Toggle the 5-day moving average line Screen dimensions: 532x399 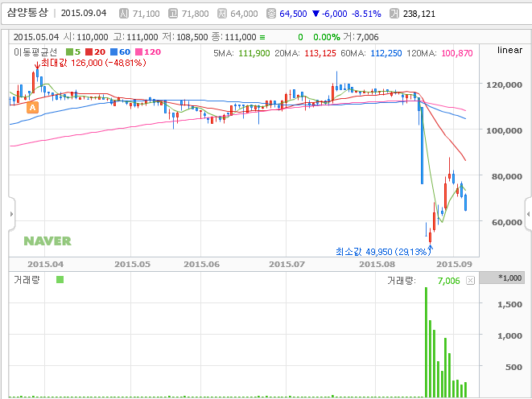tap(73, 51)
